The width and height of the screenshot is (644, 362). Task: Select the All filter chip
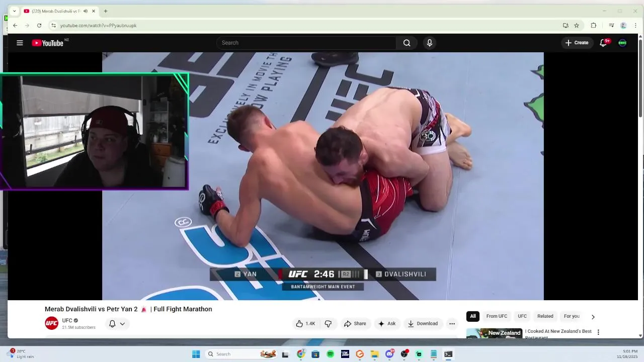472,316
